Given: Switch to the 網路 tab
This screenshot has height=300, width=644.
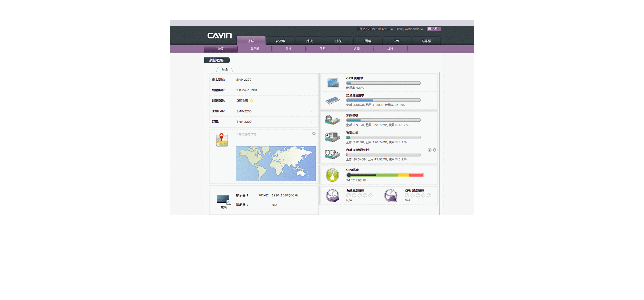Looking at the screenshot, I should pos(368,41).
